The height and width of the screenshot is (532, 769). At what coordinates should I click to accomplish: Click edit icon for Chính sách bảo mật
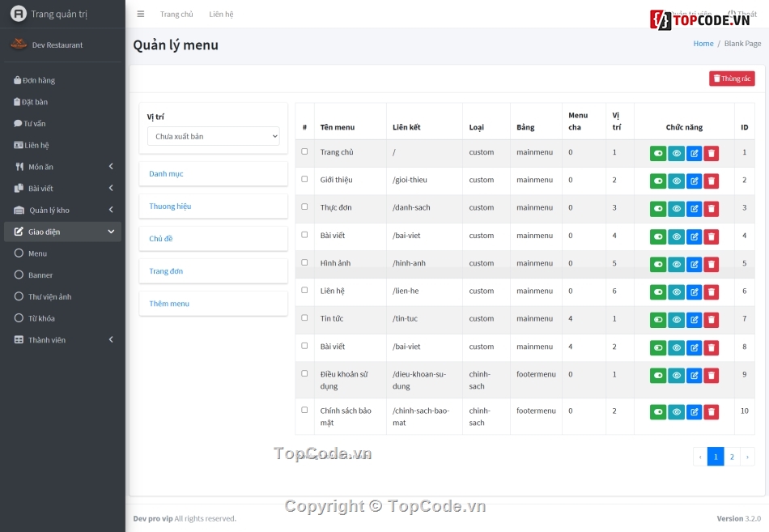click(694, 412)
